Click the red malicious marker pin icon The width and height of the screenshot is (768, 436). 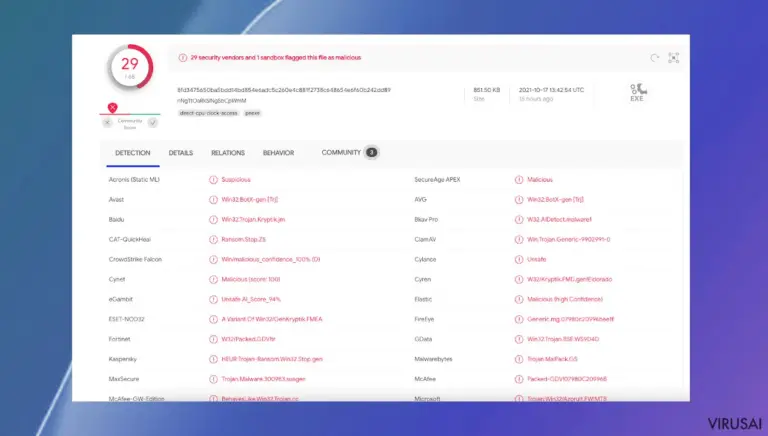(113, 108)
